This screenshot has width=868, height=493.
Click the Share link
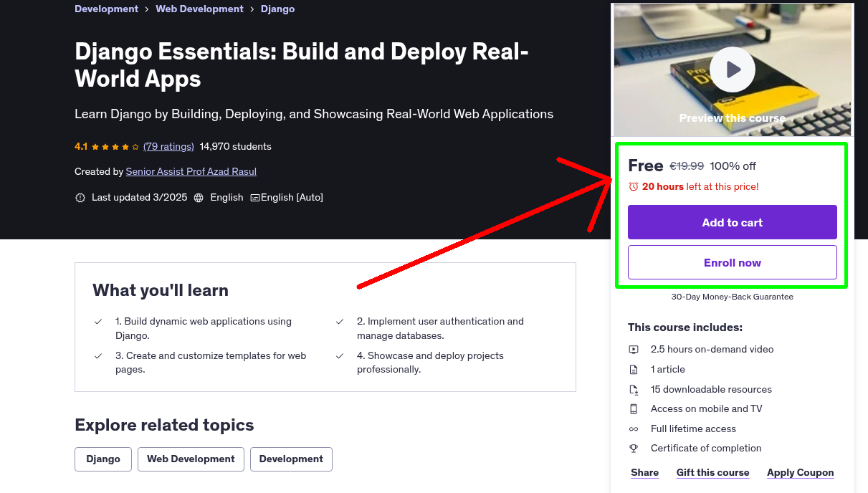click(644, 473)
